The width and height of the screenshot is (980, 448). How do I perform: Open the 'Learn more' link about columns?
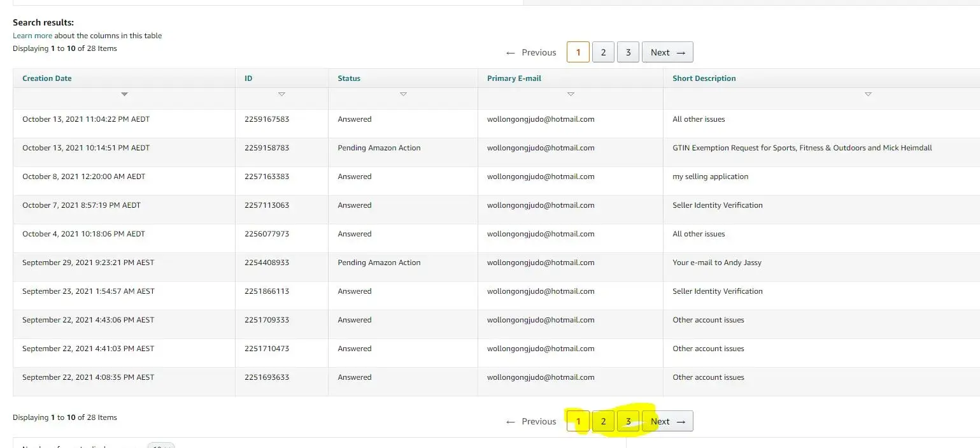32,36
